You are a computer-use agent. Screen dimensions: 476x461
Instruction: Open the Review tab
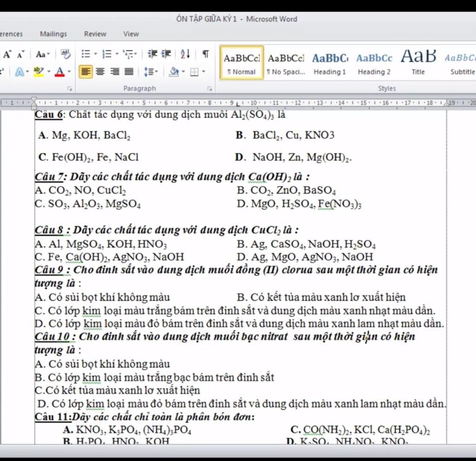coord(95,34)
